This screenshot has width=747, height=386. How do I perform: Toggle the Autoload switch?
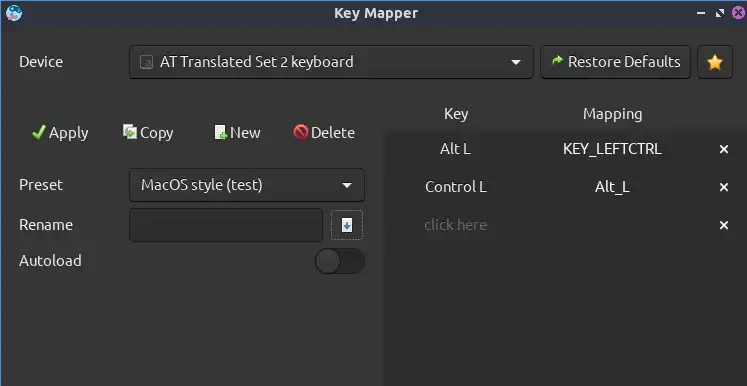pos(340,261)
